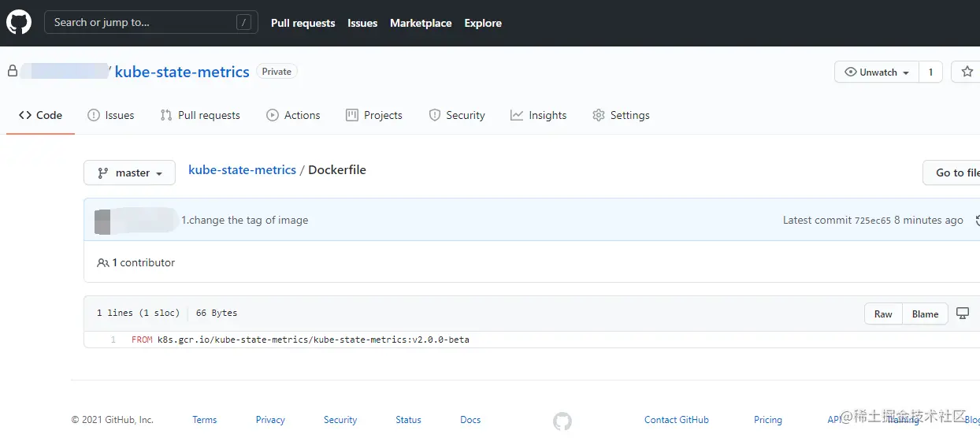Screen dimensions: 980x438
Task: Click the contributors people icon
Action: [x=102, y=263]
